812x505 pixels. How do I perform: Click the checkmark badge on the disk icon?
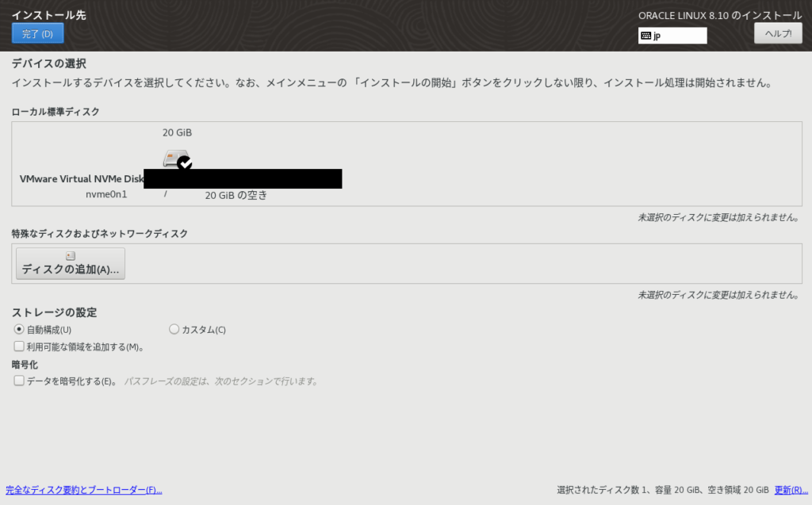pyautogui.click(x=184, y=163)
